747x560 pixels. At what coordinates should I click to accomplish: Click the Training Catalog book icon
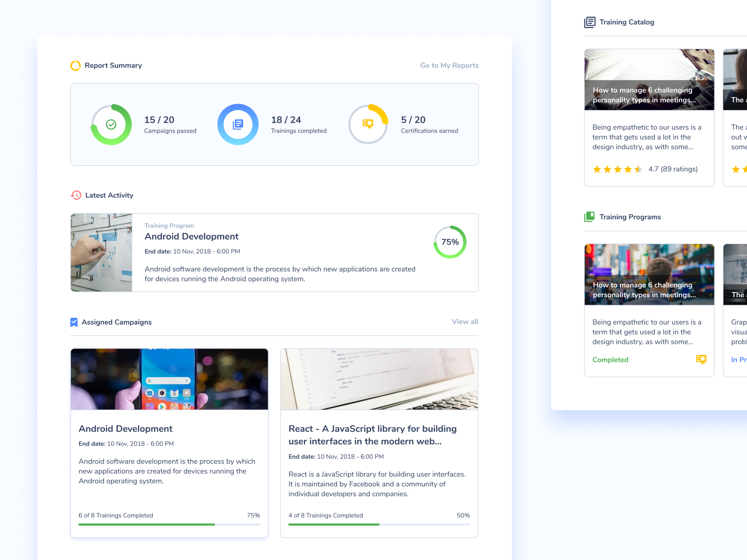coord(589,21)
